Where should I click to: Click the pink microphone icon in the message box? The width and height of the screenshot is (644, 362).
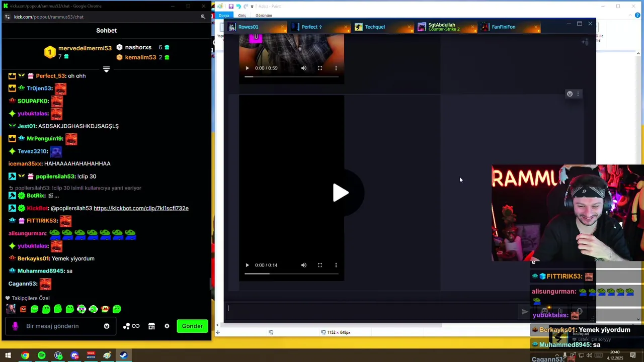pyautogui.click(x=15, y=326)
